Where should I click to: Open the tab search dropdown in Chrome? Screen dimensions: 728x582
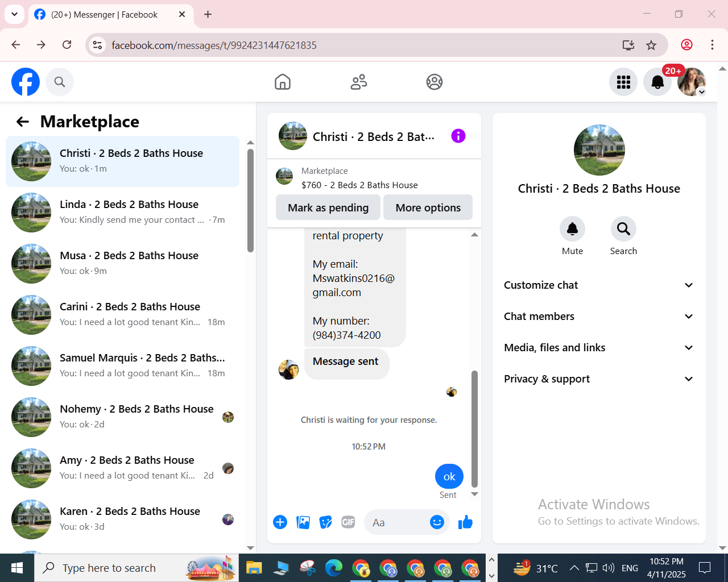[x=14, y=14]
